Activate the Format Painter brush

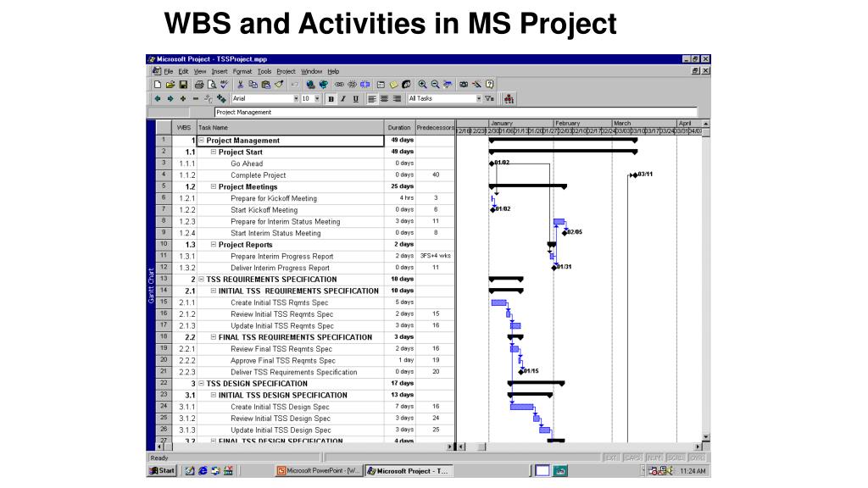(279, 85)
